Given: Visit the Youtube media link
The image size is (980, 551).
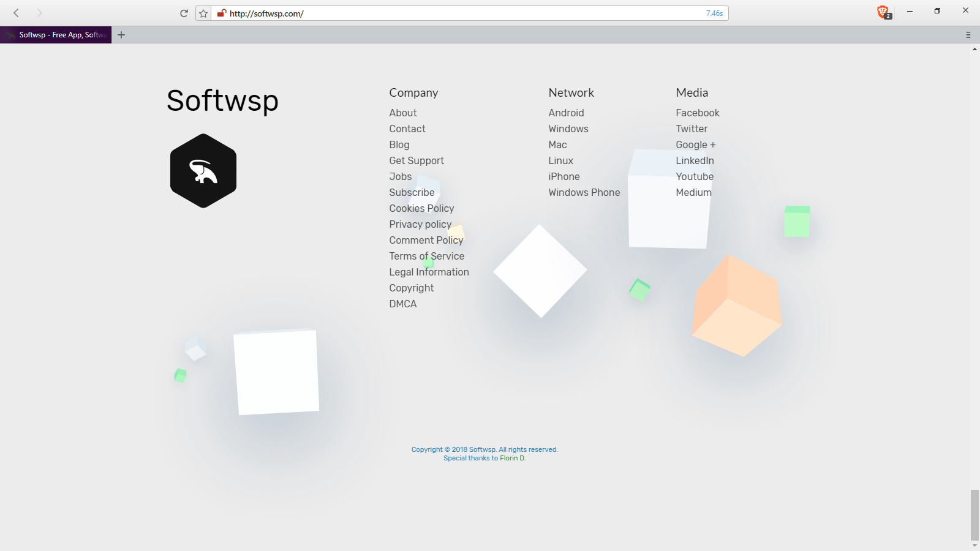Looking at the screenshot, I should (x=695, y=176).
